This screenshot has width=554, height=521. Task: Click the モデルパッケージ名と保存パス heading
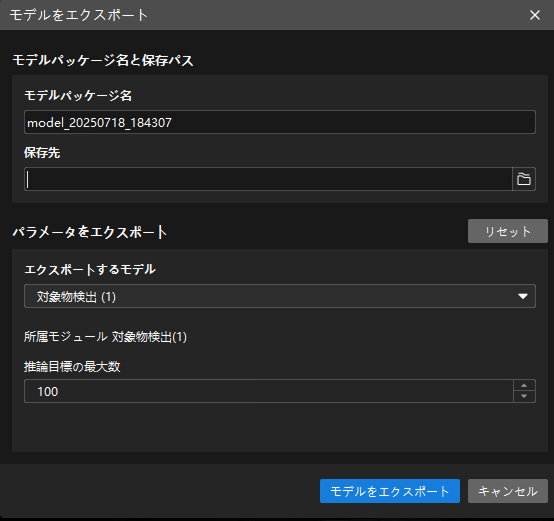[103, 60]
